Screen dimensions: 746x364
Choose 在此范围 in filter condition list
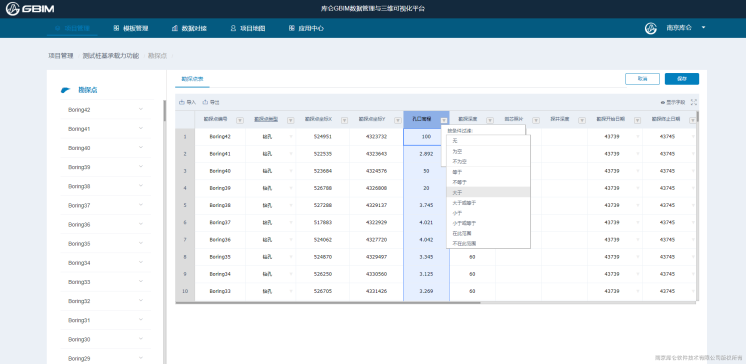tap(488, 233)
